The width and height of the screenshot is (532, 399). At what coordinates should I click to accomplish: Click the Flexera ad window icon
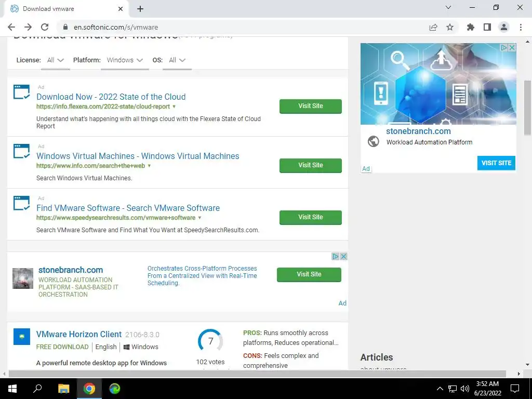22,92
